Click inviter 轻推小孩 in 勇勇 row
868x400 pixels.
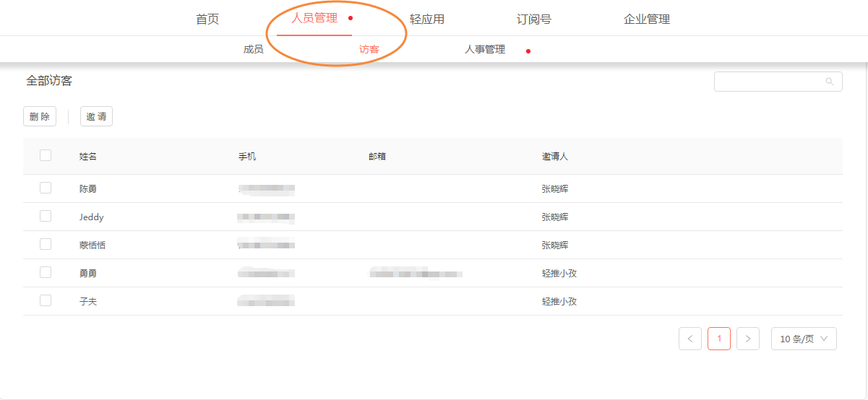pyautogui.click(x=559, y=273)
